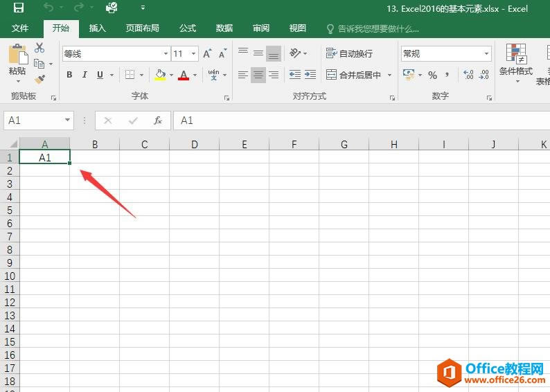Click Increase Decimal icon
Screen dimensions: 550x392
click(x=468, y=75)
